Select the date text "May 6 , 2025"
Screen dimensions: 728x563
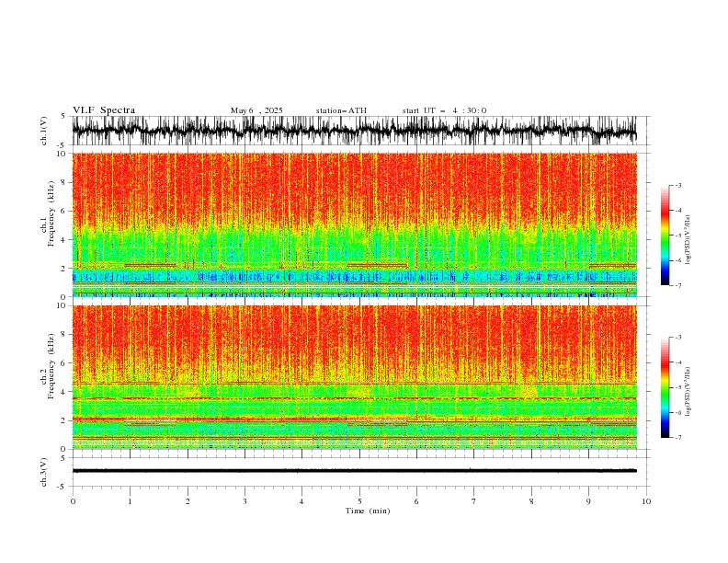click(x=256, y=110)
